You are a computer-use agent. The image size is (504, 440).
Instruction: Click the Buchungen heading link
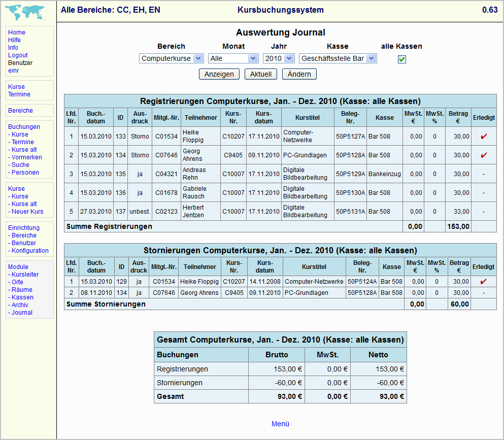coord(24,127)
